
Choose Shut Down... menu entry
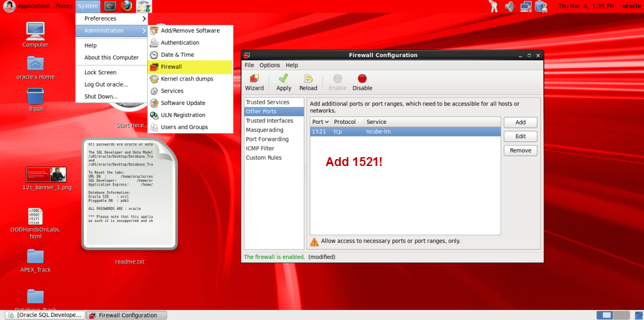coord(111,97)
